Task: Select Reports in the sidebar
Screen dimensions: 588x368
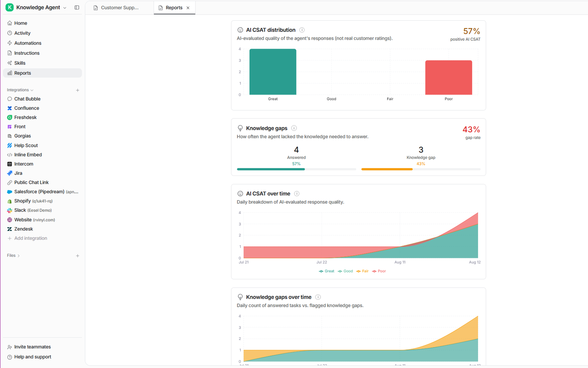Action: point(42,73)
